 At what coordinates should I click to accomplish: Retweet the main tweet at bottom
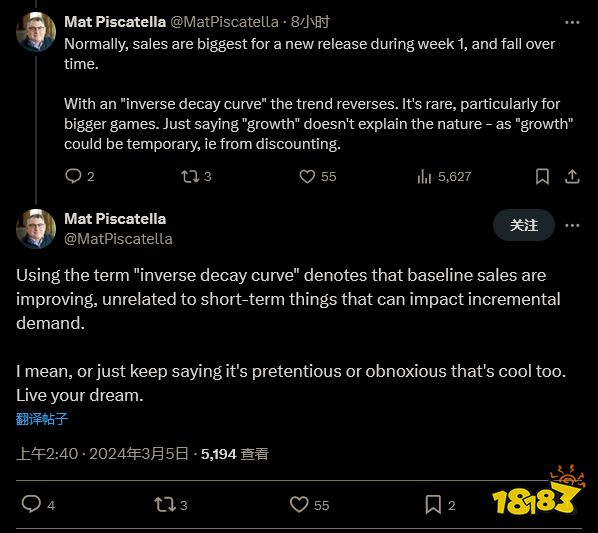(x=171, y=505)
